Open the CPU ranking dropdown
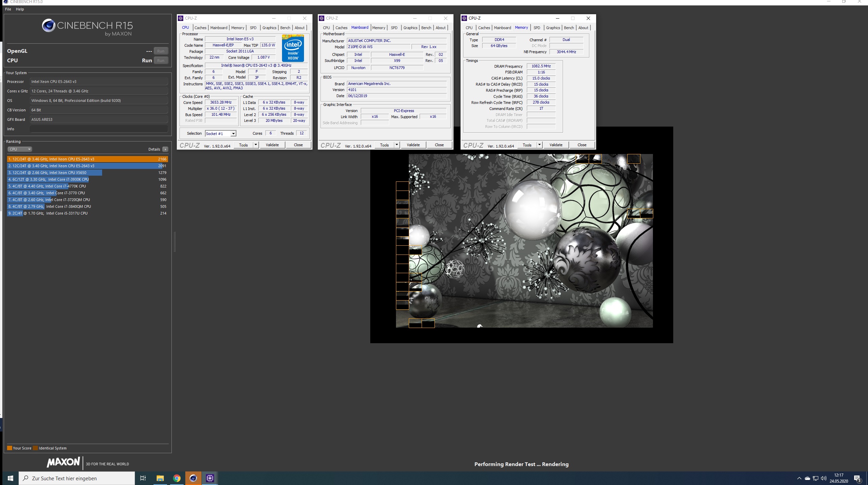 (x=20, y=149)
